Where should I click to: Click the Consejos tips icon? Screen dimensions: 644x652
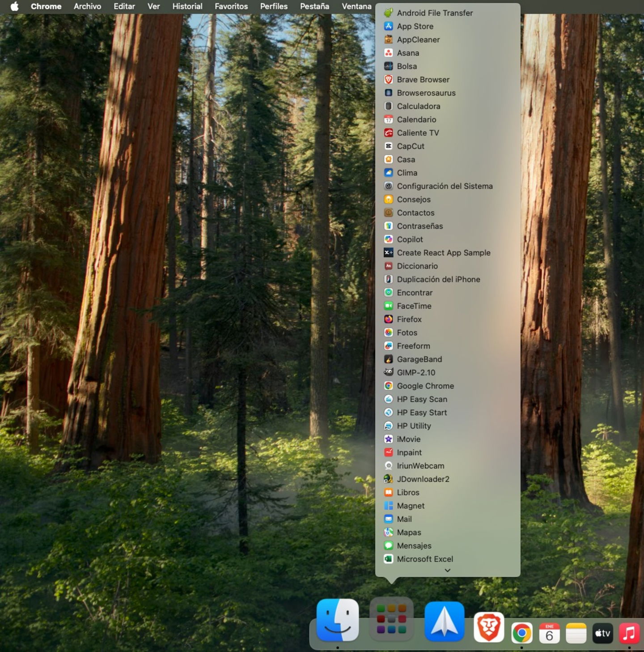[x=389, y=200]
